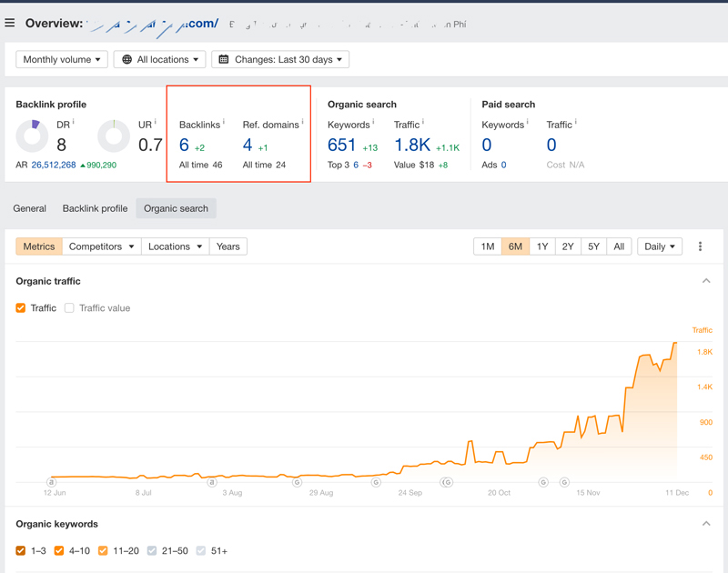This screenshot has width=728, height=573.
Task: Toggle the 51+ keyword positions checkbox
Action: click(x=200, y=551)
